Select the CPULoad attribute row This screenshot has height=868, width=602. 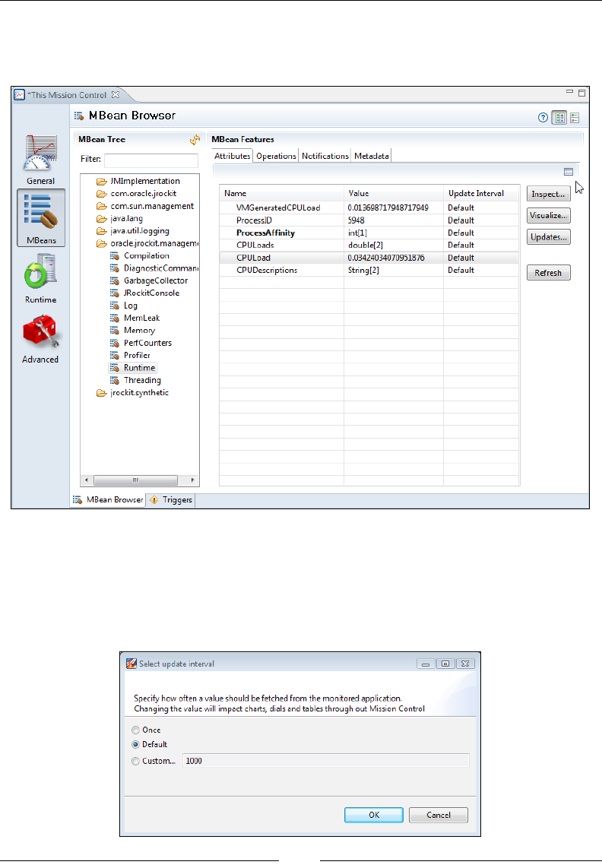(369, 258)
